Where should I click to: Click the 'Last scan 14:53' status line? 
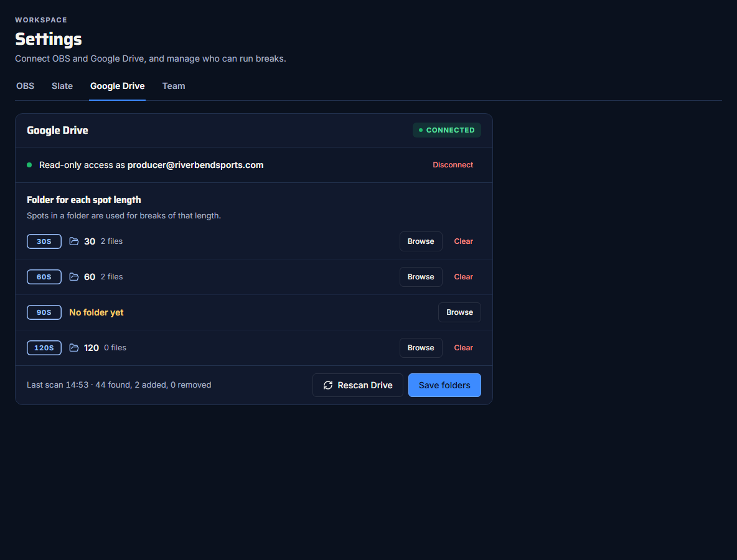pyautogui.click(x=119, y=385)
